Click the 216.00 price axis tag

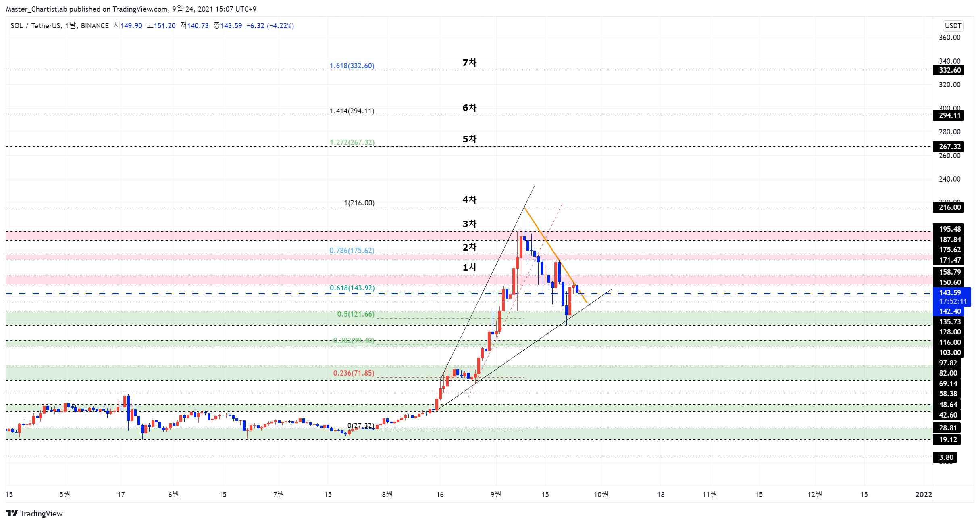point(949,207)
